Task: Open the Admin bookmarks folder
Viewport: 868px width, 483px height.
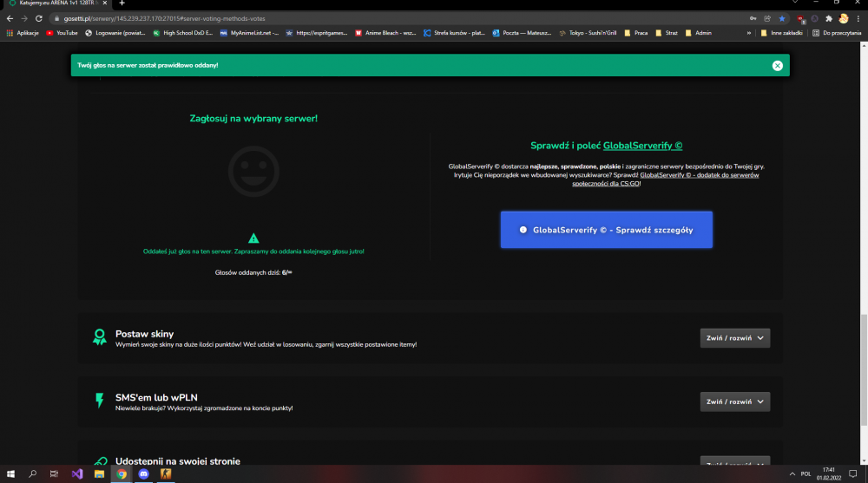Action: 699,33
